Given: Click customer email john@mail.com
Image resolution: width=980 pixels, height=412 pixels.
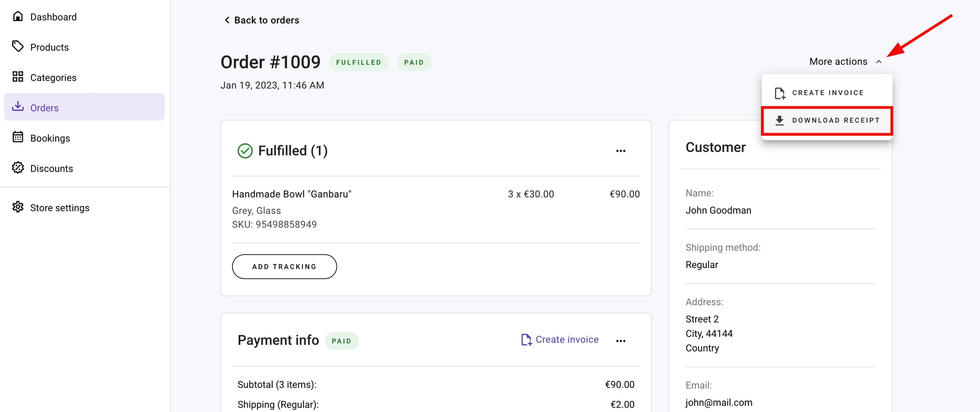Looking at the screenshot, I should coord(719,402).
